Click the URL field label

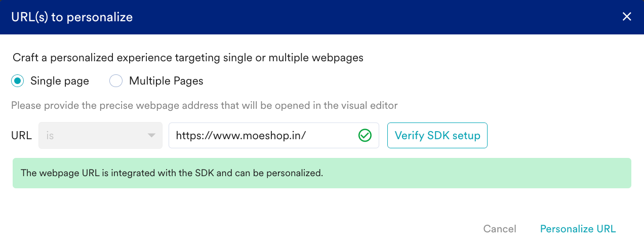coord(21,136)
